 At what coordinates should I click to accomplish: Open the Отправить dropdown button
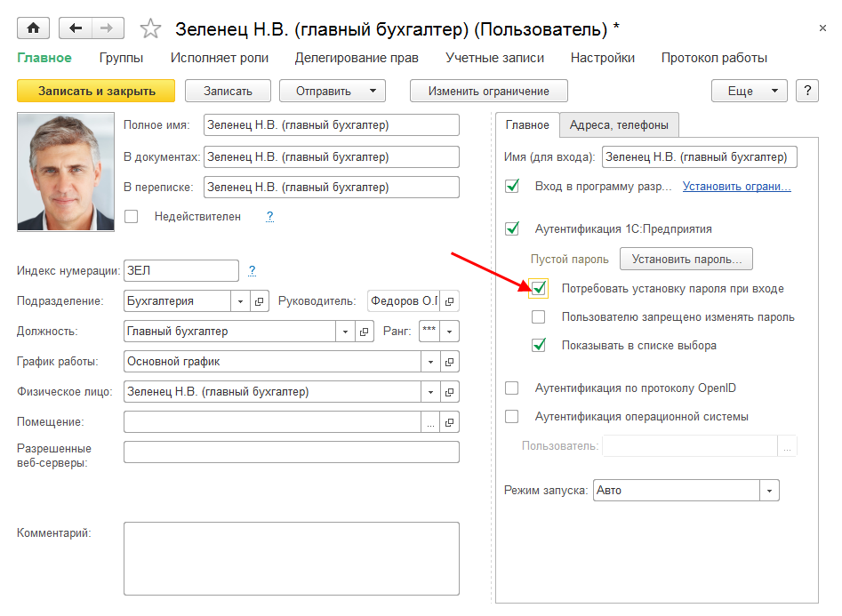332,91
